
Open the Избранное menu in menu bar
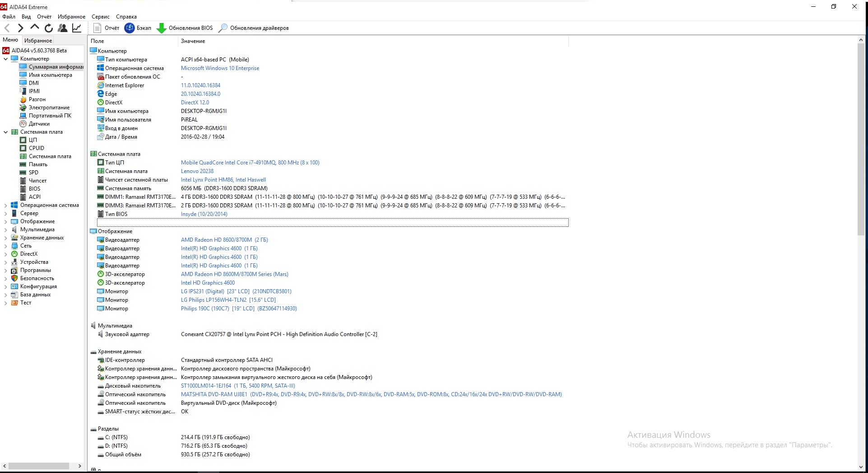coord(71,17)
